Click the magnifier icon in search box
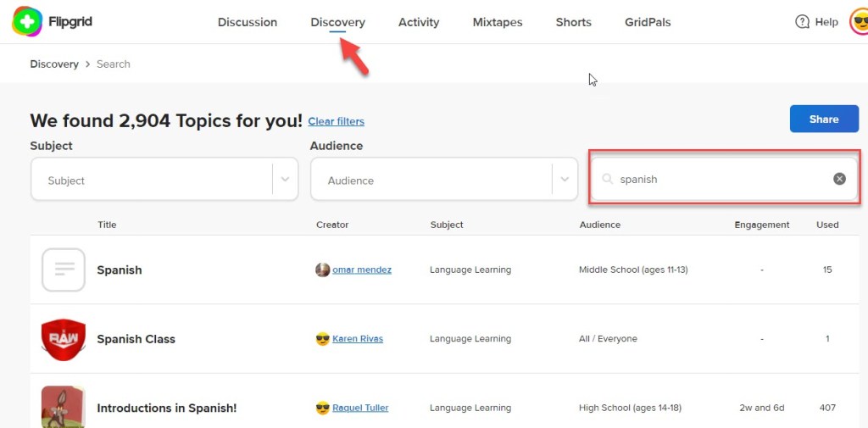868x428 pixels. [607, 179]
